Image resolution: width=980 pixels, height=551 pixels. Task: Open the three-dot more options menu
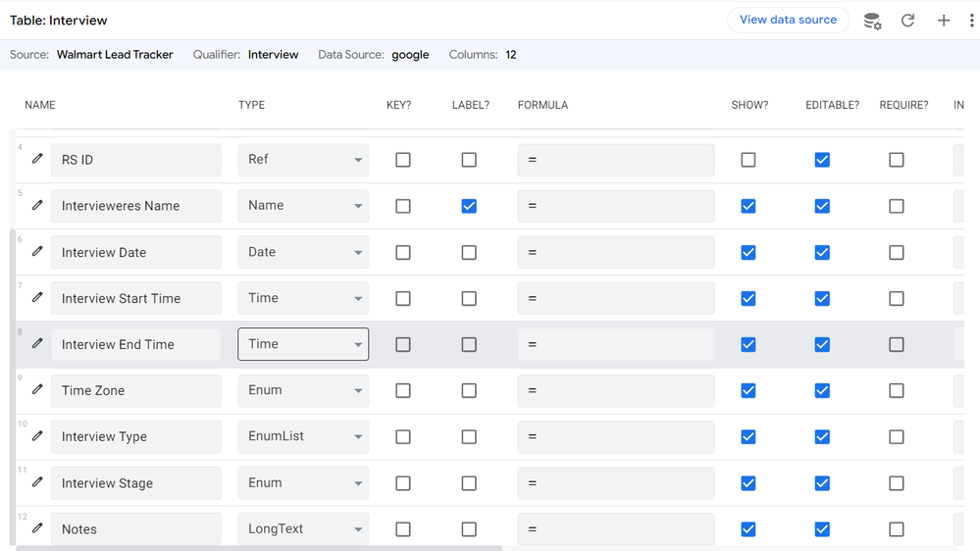tap(971, 21)
